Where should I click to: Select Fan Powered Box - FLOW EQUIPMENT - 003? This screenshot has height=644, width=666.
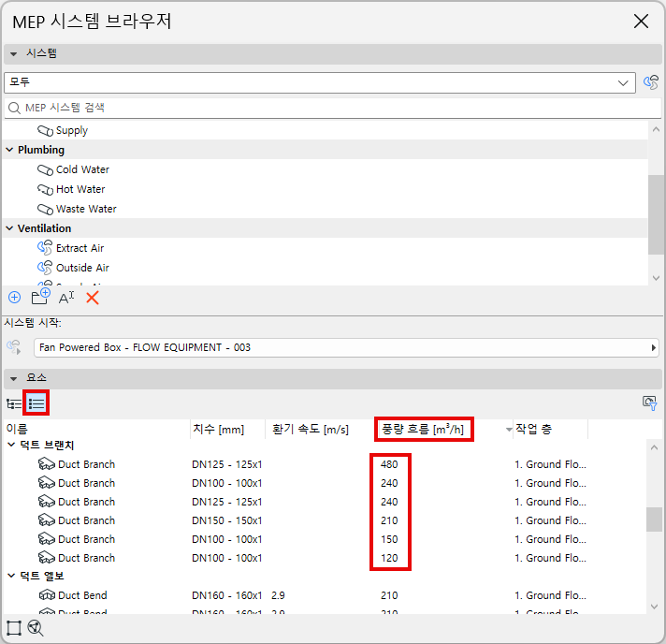pos(346,347)
